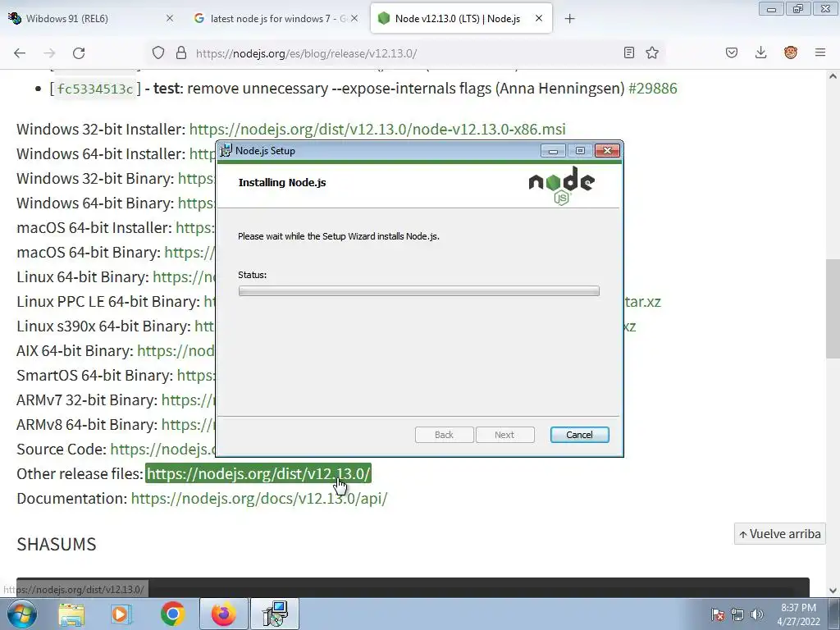The width and height of the screenshot is (840, 630).
Task: Click the Node.js Setup title bar icon
Action: 226,151
